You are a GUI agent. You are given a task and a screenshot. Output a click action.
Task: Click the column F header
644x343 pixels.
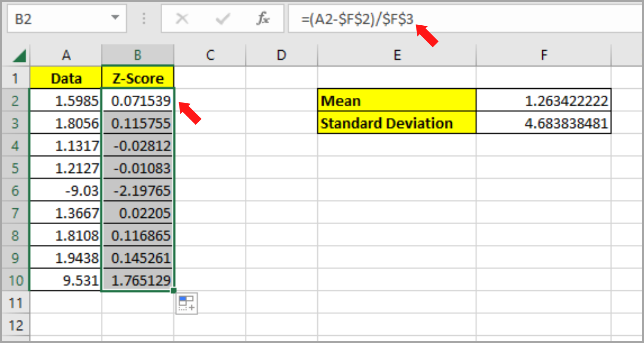pos(544,55)
